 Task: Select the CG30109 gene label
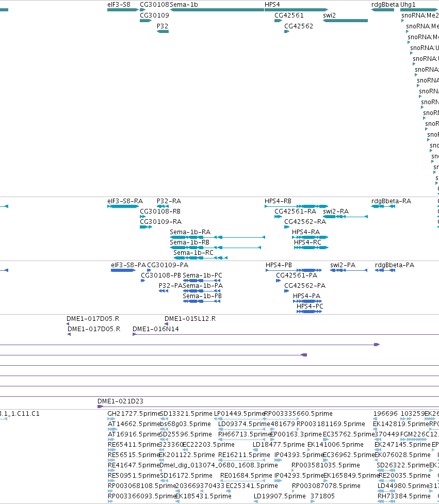pos(154,15)
